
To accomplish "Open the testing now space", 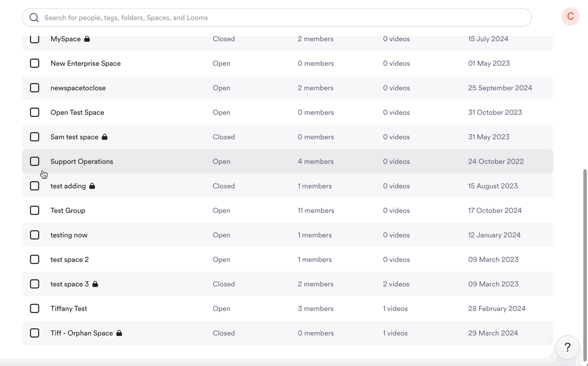I will [69, 235].
